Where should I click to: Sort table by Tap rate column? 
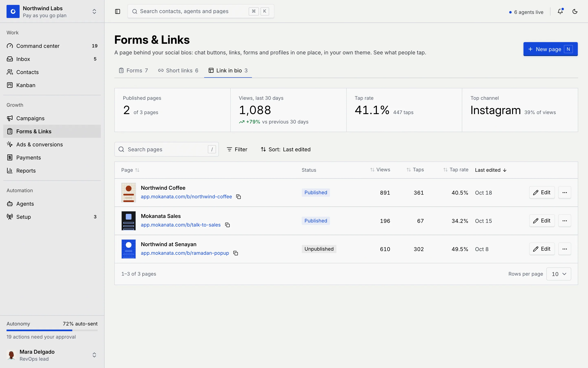[x=455, y=170]
